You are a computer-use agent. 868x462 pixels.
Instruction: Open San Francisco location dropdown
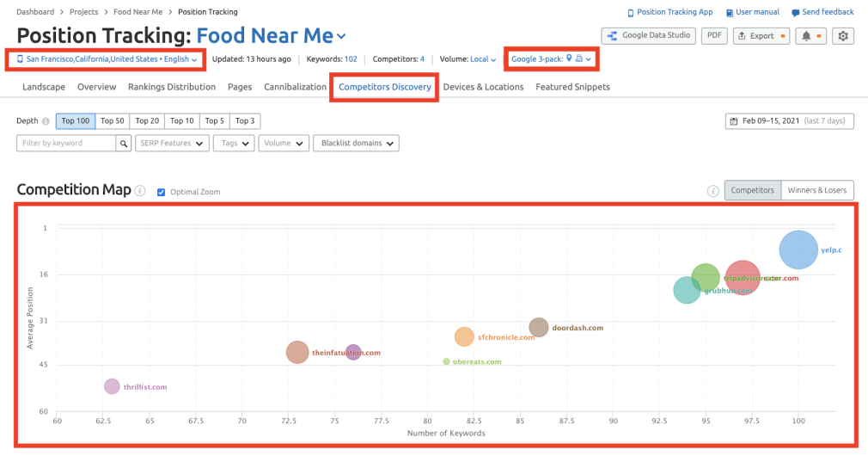[107, 59]
